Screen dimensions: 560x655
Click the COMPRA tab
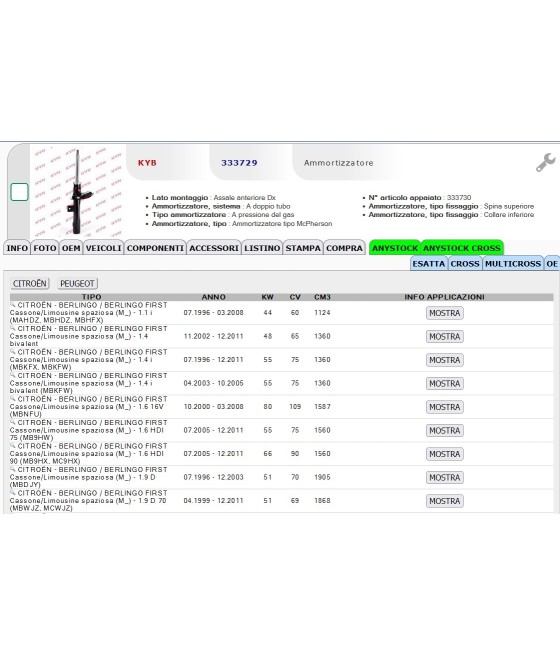coord(345,248)
